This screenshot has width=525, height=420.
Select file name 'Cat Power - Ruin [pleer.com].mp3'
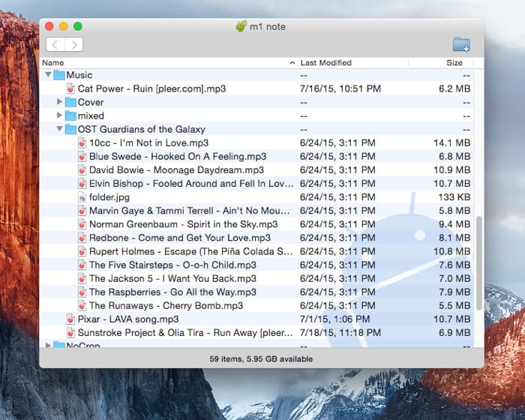[151, 88]
